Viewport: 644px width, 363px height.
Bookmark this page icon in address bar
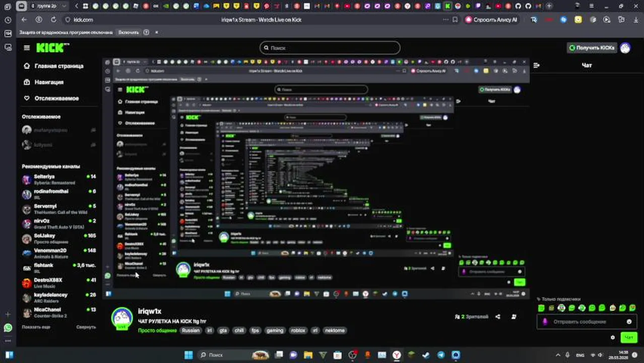[455, 20]
